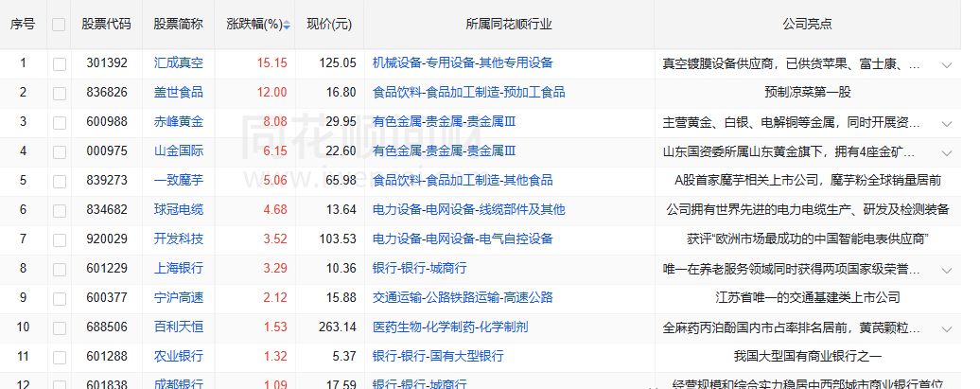
Task: Check the 宁沪高速 row checkbox
Action: (x=60, y=299)
